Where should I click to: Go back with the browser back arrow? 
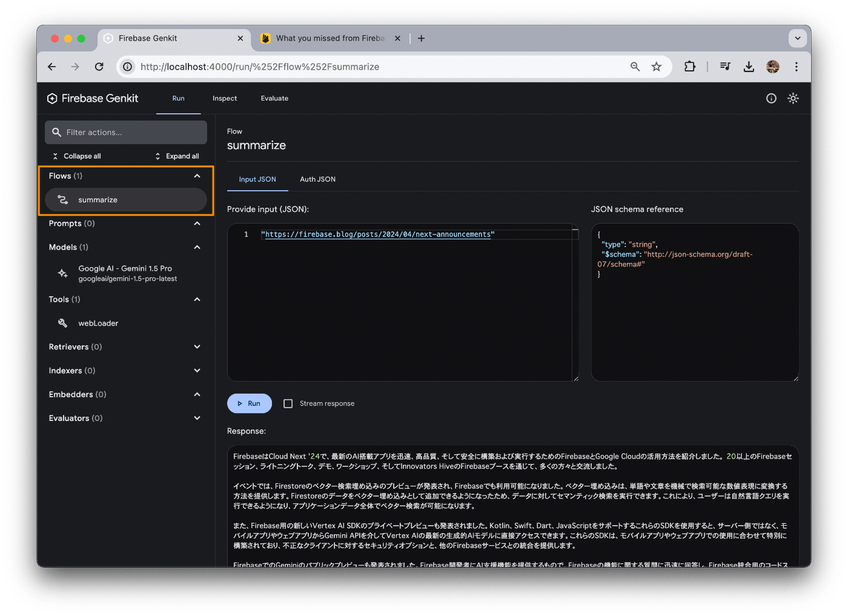click(x=51, y=67)
